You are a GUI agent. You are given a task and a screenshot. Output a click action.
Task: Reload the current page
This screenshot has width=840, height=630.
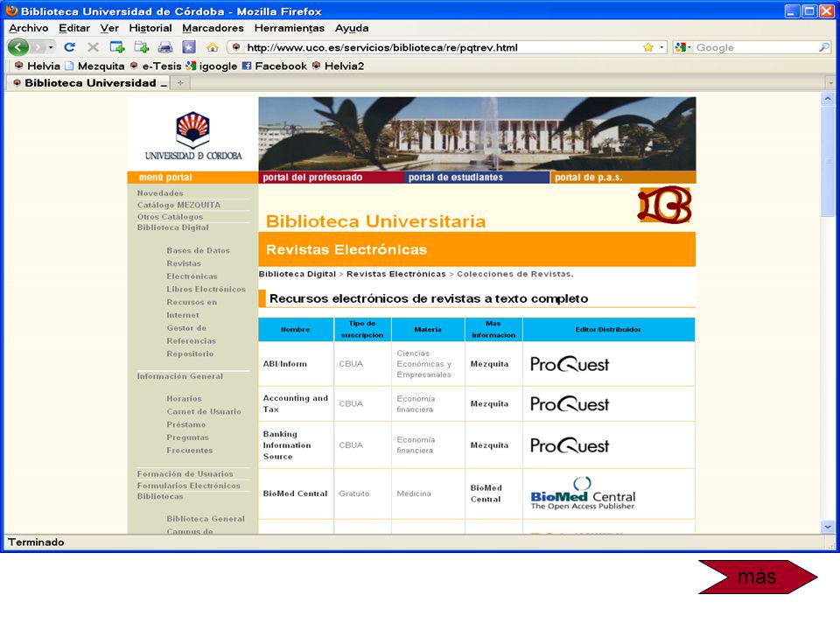[70, 47]
